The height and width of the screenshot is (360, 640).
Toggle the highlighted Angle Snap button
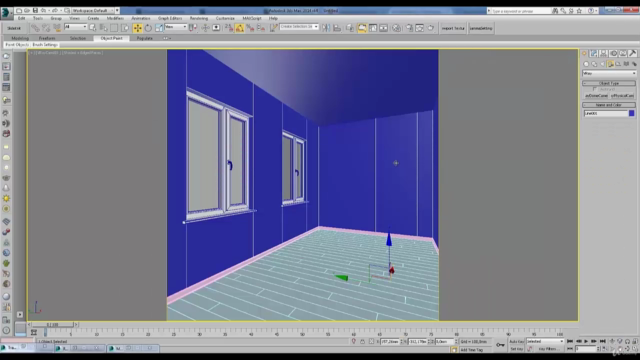240,28
